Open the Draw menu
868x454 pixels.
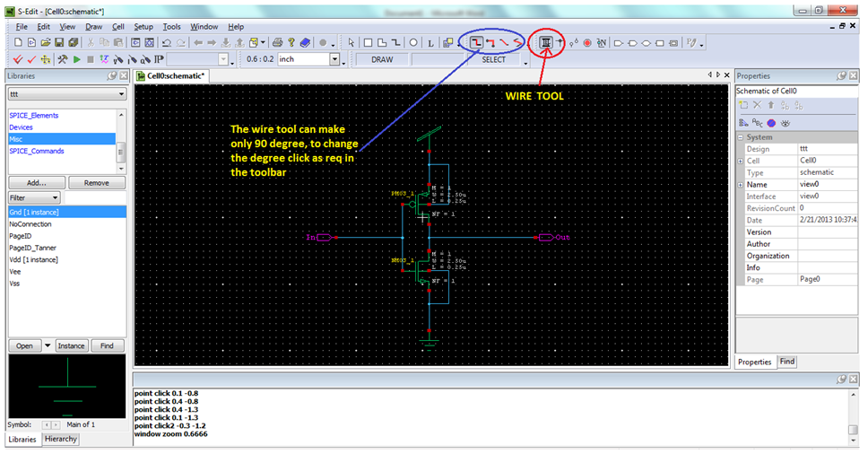(93, 27)
